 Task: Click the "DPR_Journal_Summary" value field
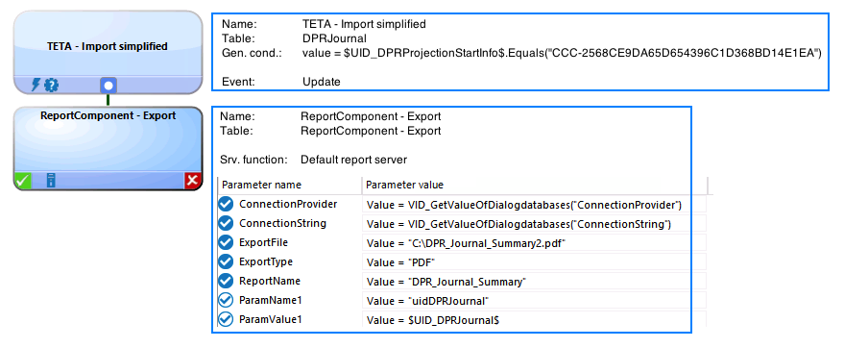point(534,282)
